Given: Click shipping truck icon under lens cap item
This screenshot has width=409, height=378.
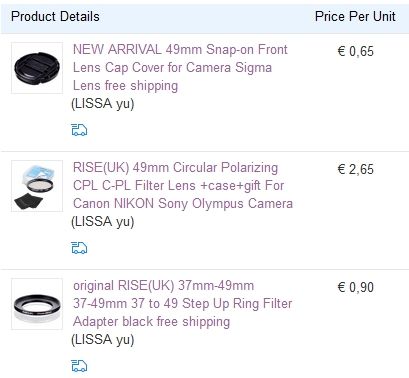Looking at the screenshot, I should [79, 130].
